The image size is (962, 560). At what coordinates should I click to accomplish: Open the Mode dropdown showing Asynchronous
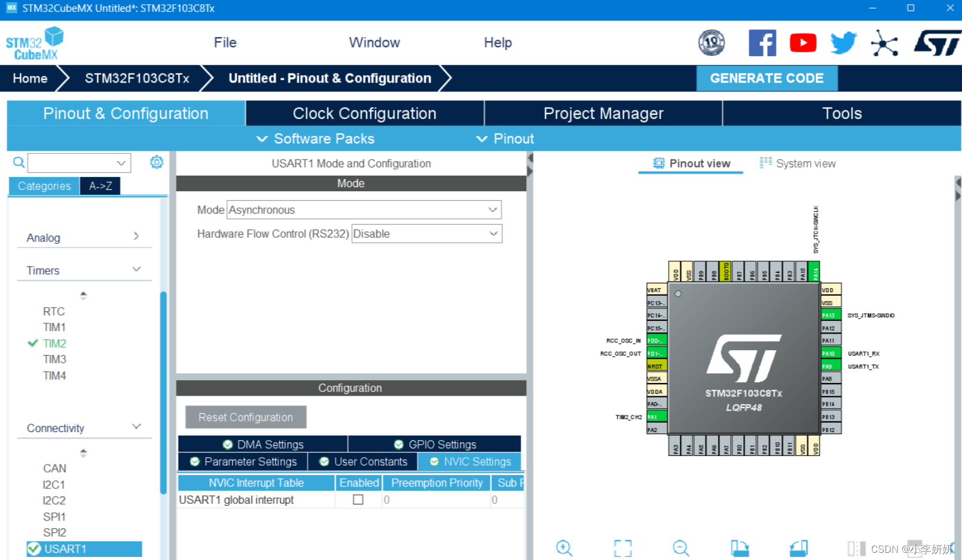point(364,210)
